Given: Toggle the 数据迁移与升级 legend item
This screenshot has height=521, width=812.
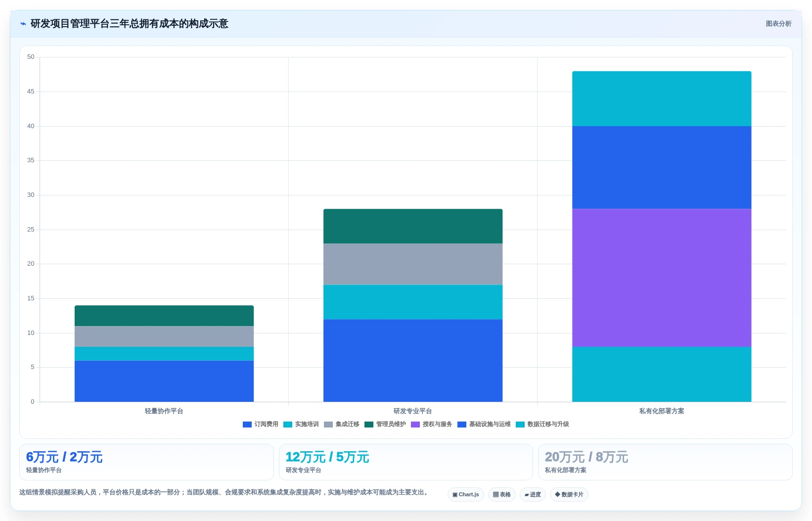Looking at the screenshot, I should pyautogui.click(x=542, y=425).
